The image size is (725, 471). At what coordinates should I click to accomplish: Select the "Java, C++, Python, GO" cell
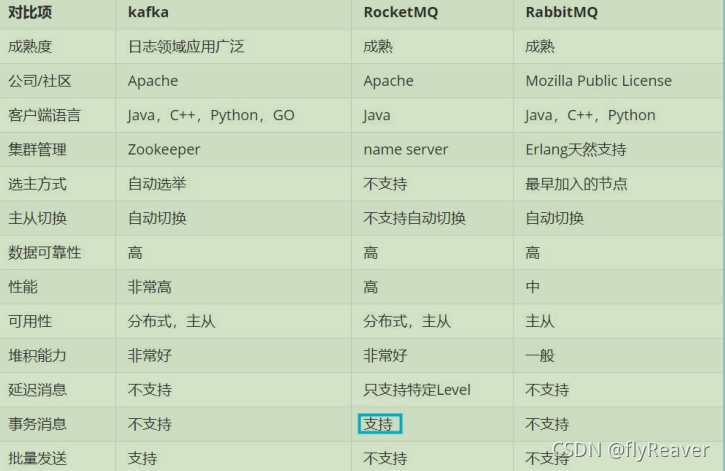(211, 115)
